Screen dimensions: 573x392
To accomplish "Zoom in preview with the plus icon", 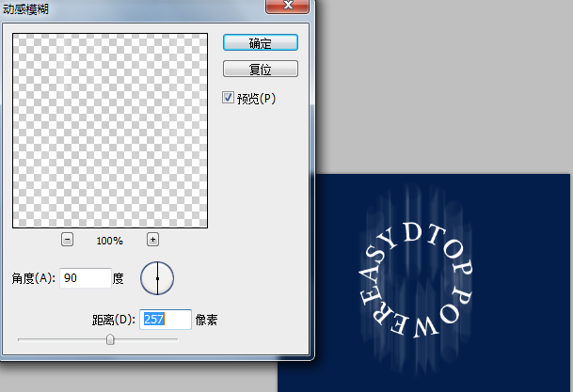I will pos(152,240).
